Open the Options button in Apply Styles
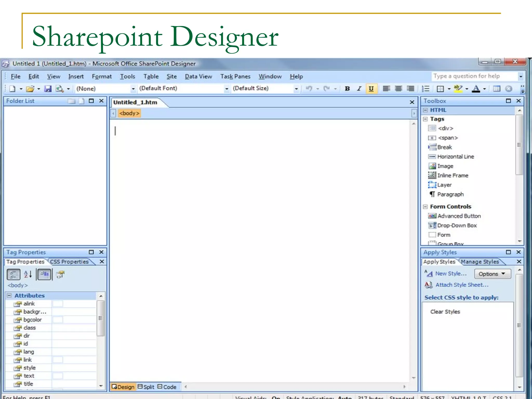 tap(492, 274)
